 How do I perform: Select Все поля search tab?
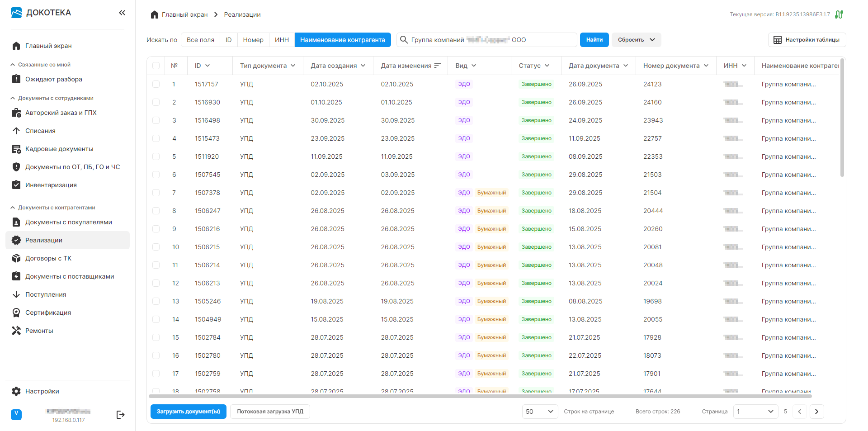point(200,40)
